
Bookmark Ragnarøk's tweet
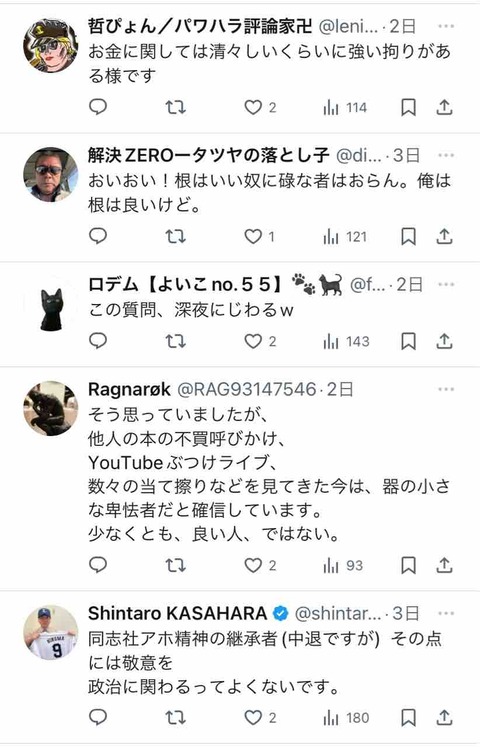(x=409, y=565)
